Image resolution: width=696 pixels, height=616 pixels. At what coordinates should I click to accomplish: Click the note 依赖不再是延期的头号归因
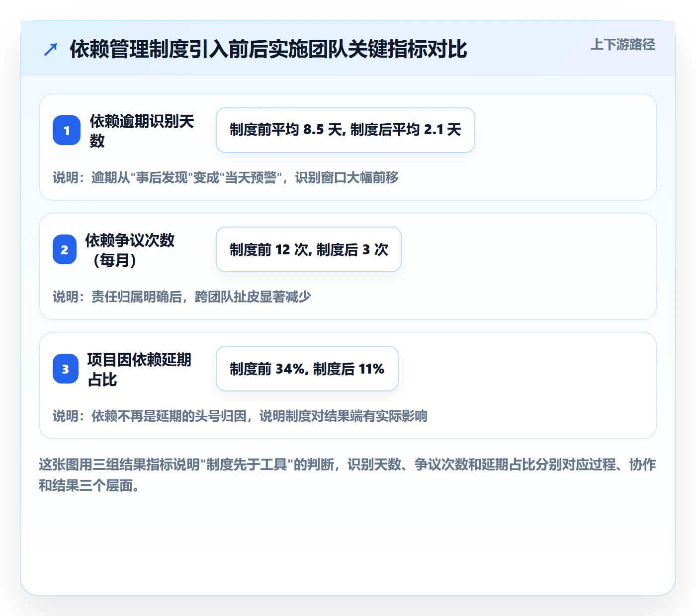(x=240, y=416)
